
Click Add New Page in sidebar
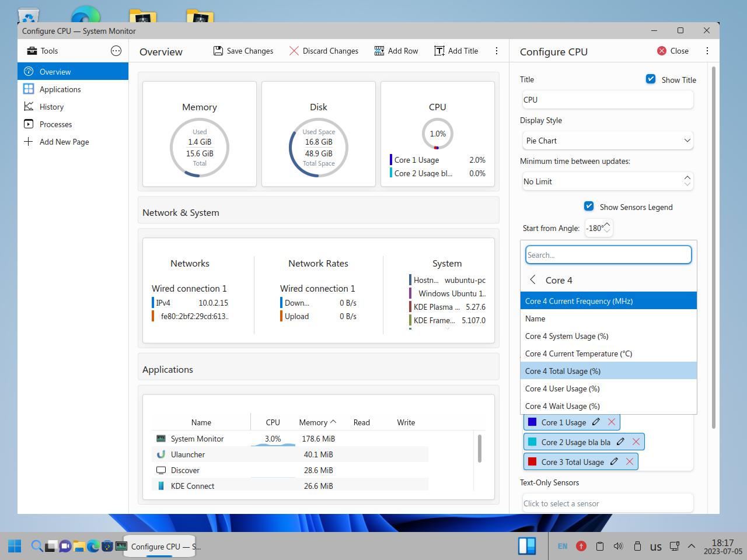tap(64, 142)
